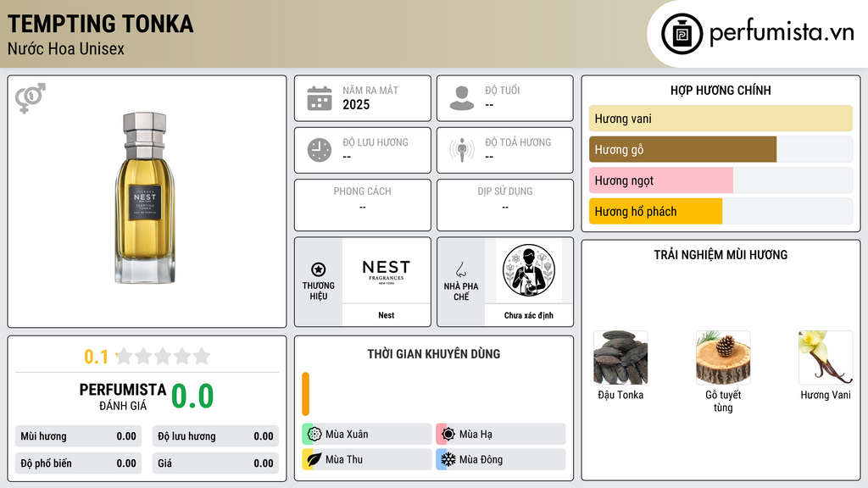This screenshot has height=488, width=868.
Task: Click the Tempting Tonka bottle image
Action: tap(145, 197)
